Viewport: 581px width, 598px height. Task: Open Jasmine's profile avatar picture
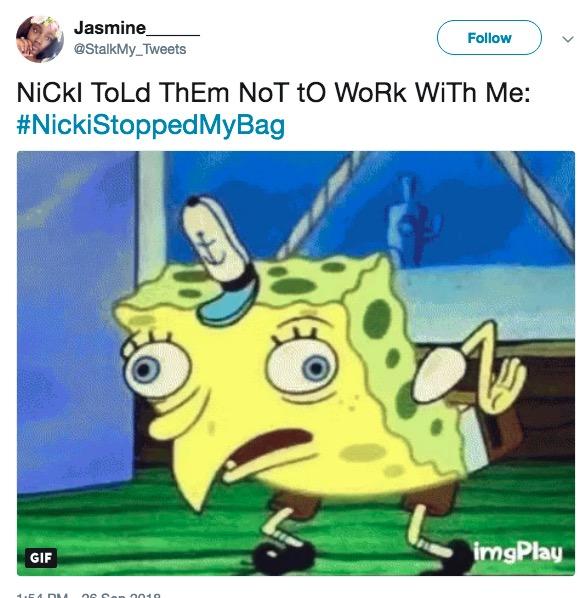tap(40, 39)
